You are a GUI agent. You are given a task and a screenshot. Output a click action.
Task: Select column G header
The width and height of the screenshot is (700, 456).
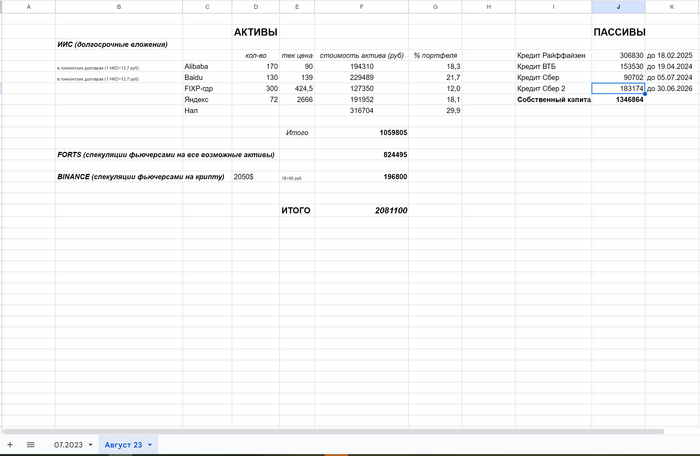[435, 7]
